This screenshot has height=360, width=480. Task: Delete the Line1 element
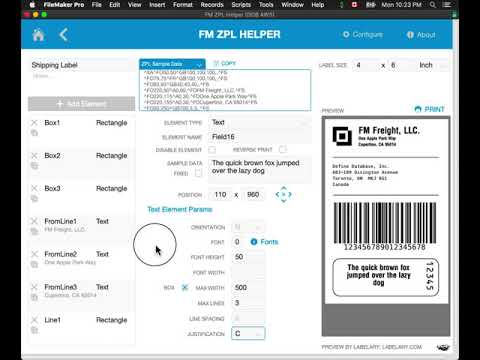(x=34, y=320)
